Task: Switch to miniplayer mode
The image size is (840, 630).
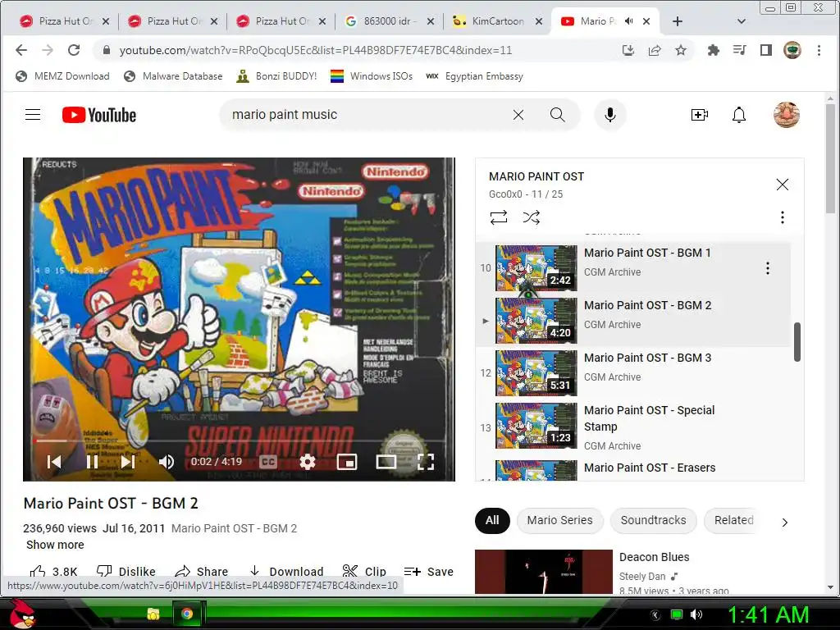Action: click(x=347, y=462)
